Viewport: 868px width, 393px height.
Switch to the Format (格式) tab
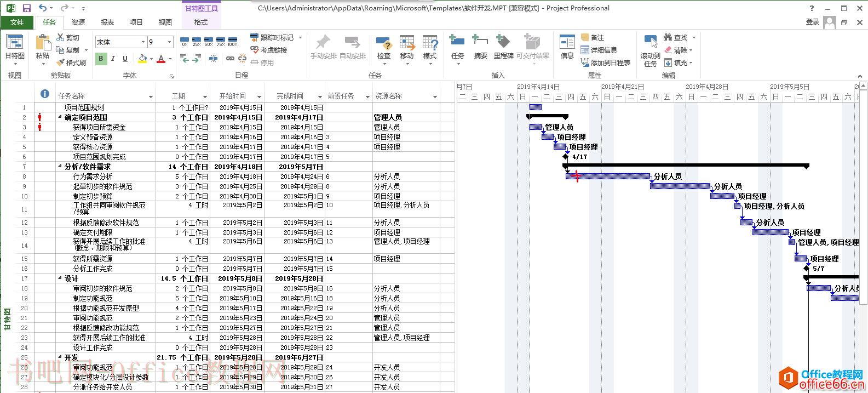click(201, 22)
